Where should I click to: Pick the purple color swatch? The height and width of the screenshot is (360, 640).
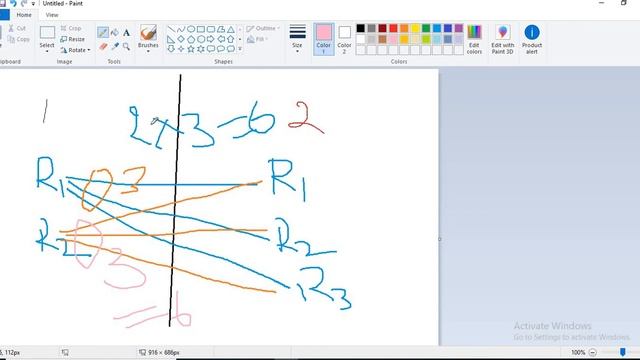point(459,28)
